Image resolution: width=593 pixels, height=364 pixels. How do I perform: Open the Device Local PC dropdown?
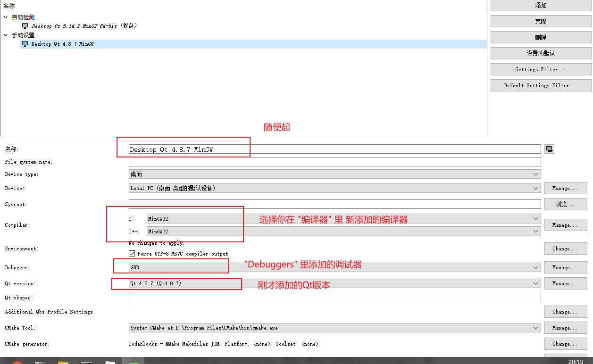pyautogui.click(x=334, y=188)
